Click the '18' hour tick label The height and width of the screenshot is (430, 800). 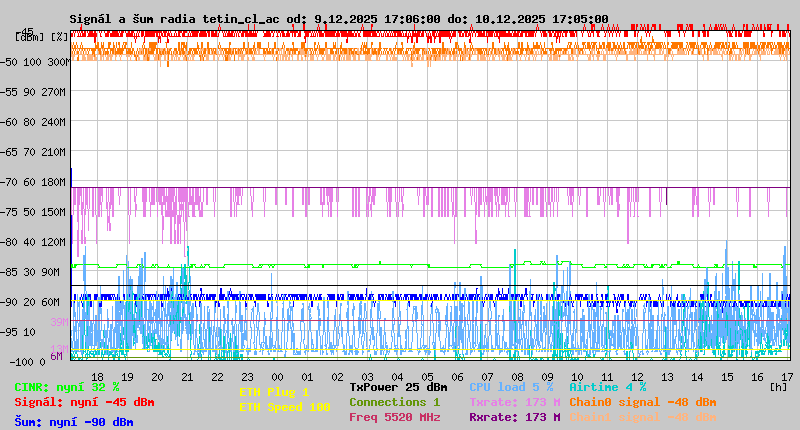tap(97, 377)
